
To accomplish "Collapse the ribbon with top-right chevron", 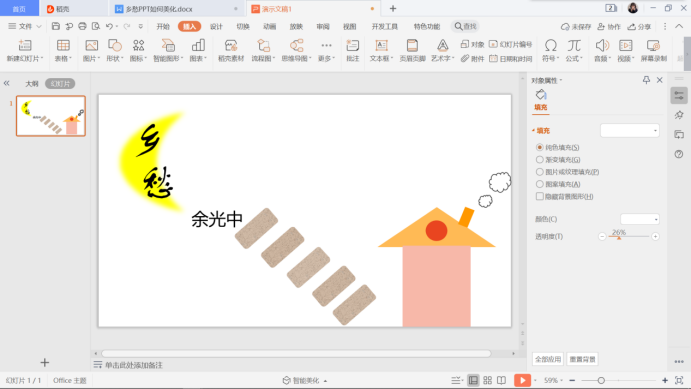I will (x=679, y=26).
